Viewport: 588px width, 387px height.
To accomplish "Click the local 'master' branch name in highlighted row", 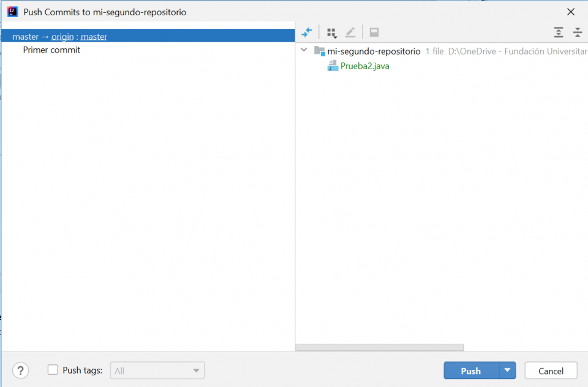I will (26, 37).
